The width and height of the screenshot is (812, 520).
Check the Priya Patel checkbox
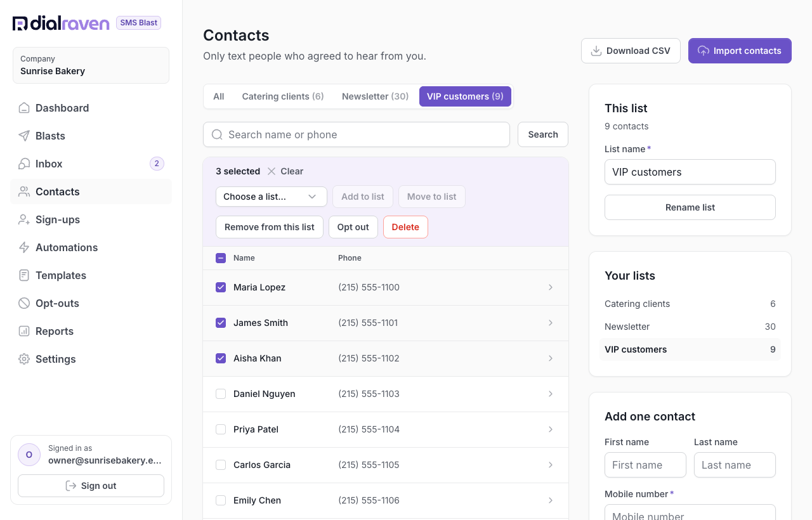coord(221,429)
